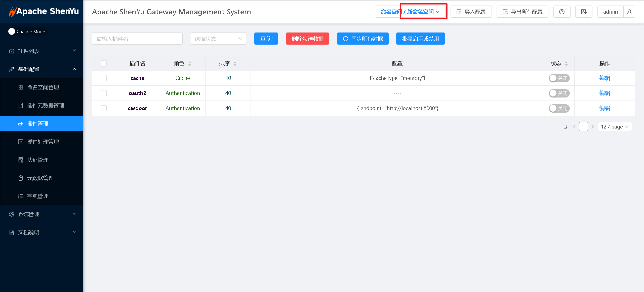
Task: Click 编辑 link for casdoor plugin
Action: [x=604, y=108]
